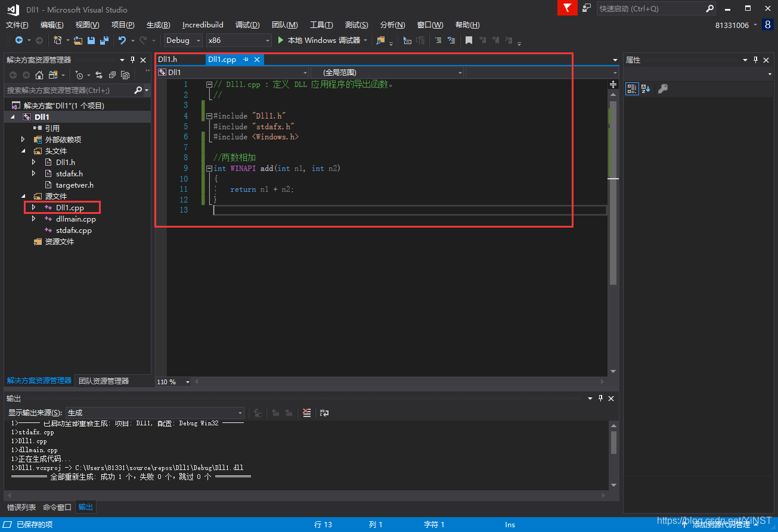The image size is (778, 532).
Task: Open the Incredibuild menu
Action: coord(203,24)
